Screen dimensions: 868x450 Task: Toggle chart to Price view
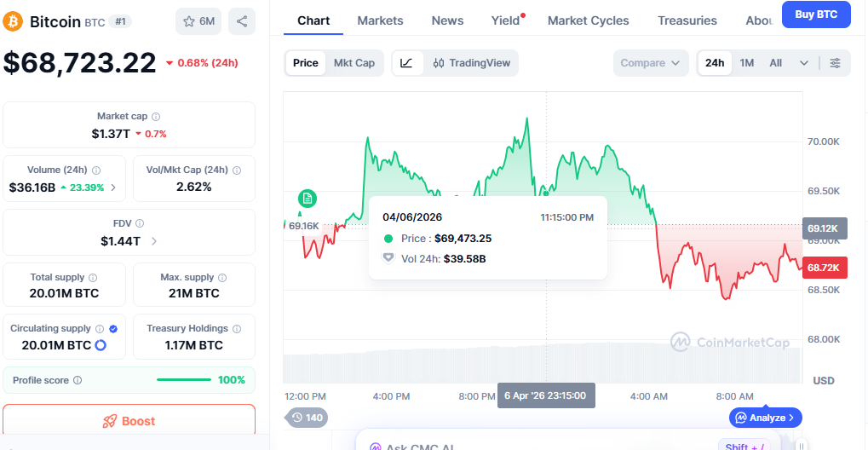(x=305, y=63)
